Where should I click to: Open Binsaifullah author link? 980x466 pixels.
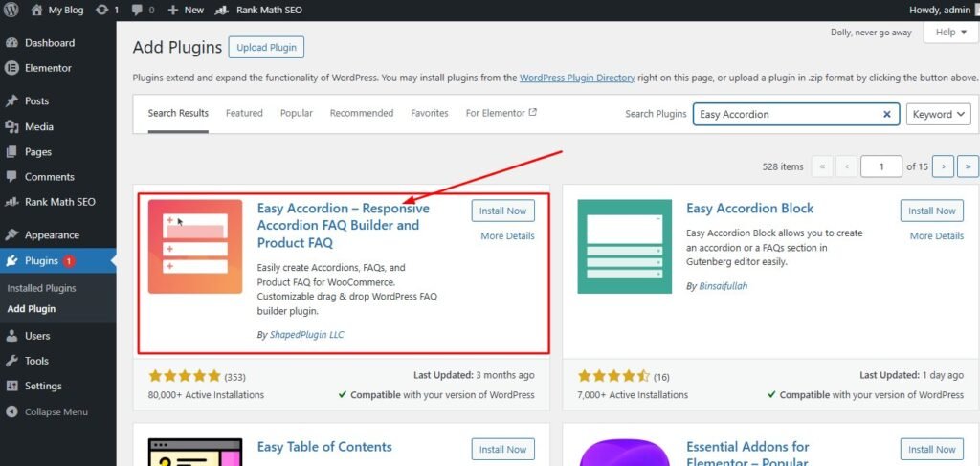click(723, 286)
